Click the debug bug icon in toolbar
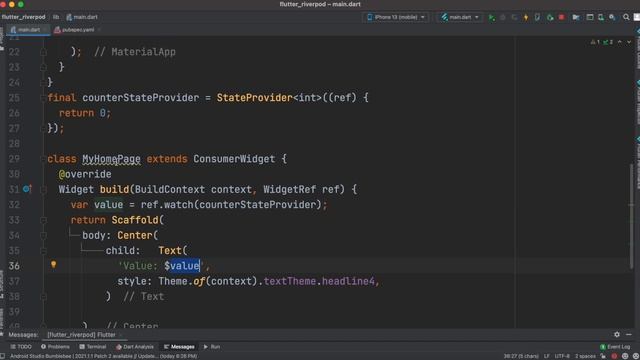Image resolution: width=640 pixels, height=360 pixels. coord(503,17)
